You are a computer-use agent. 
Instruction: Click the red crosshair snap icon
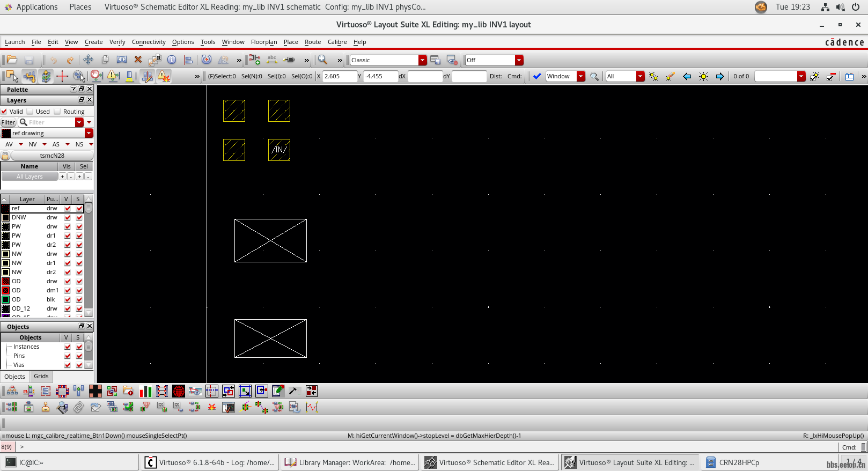point(62,76)
